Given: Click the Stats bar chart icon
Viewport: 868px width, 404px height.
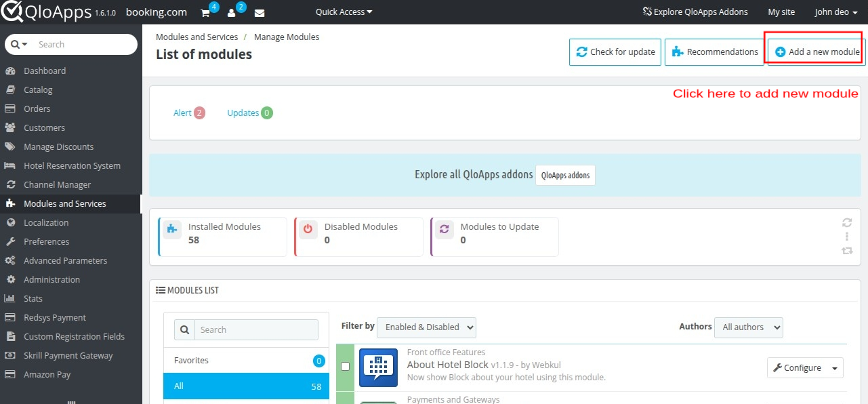Looking at the screenshot, I should (10, 298).
